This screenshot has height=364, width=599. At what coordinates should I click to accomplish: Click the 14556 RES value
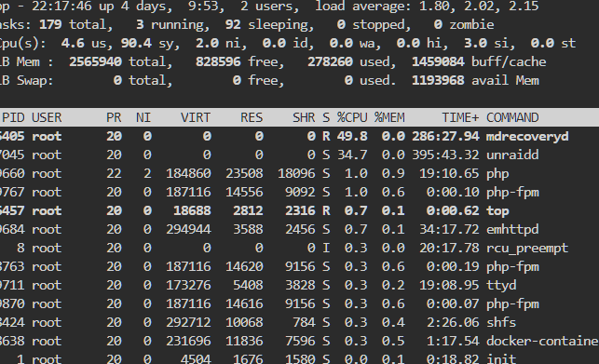[244, 192]
